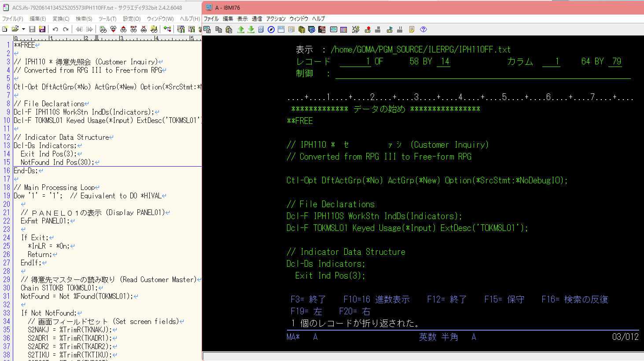Click the F16= 検索の反復 label
644x361 pixels.
pos(575,299)
